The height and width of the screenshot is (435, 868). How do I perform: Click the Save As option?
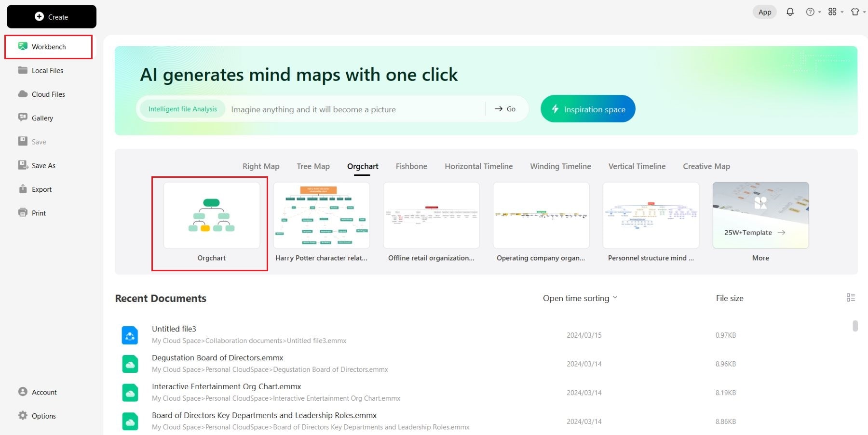(43, 166)
